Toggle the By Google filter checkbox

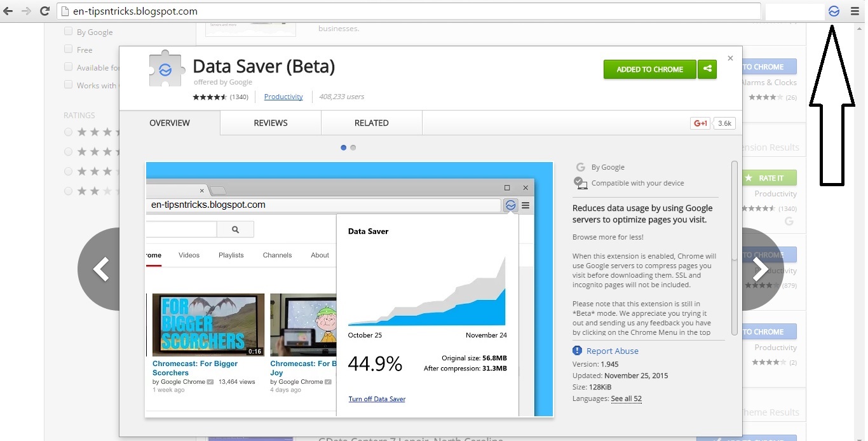tap(68, 31)
